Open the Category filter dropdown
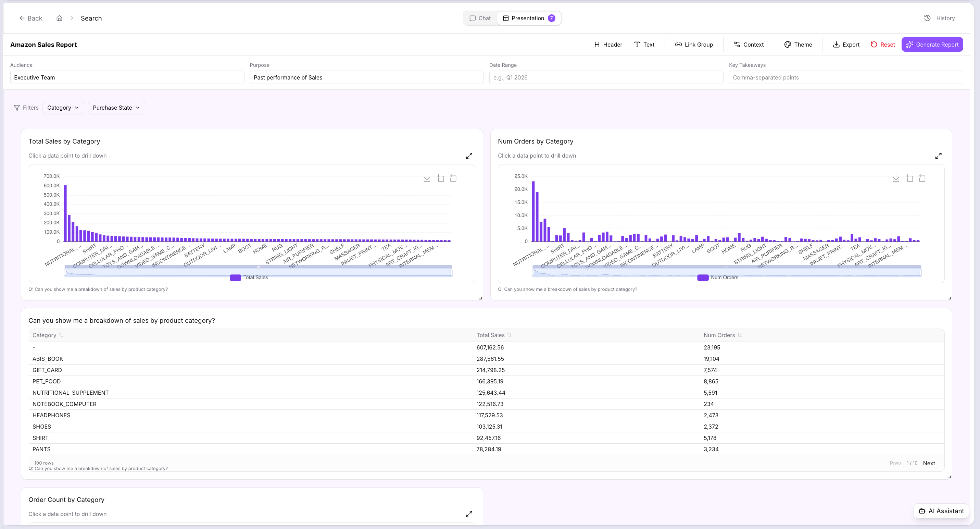Screen dimensions: 980x529 pyautogui.click(x=63, y=108)
